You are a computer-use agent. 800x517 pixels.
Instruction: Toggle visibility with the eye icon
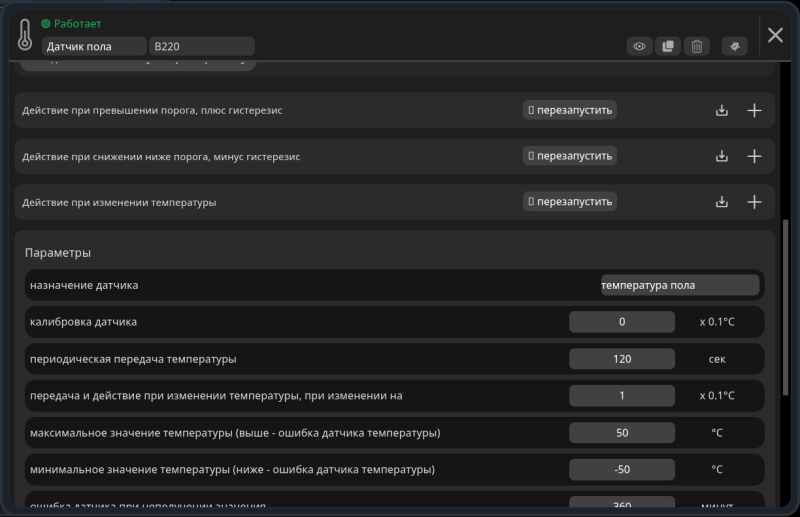pos(639,46)
